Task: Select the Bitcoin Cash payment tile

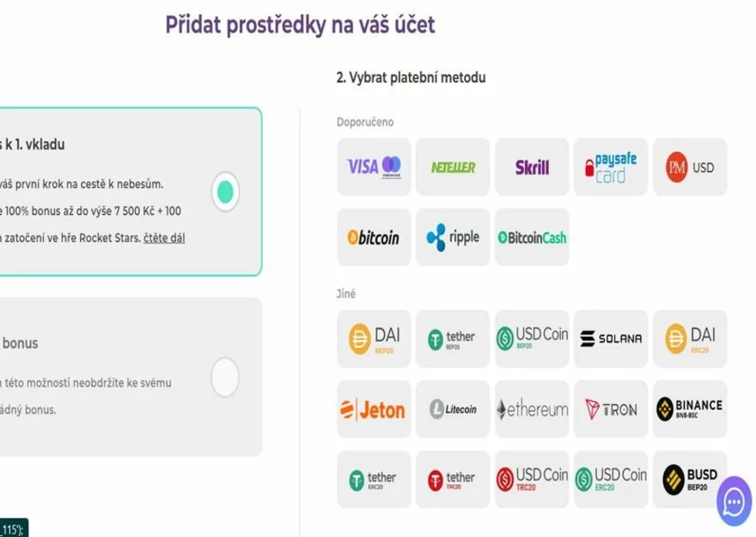Action: pyautogui.click(x=532, y=238)
